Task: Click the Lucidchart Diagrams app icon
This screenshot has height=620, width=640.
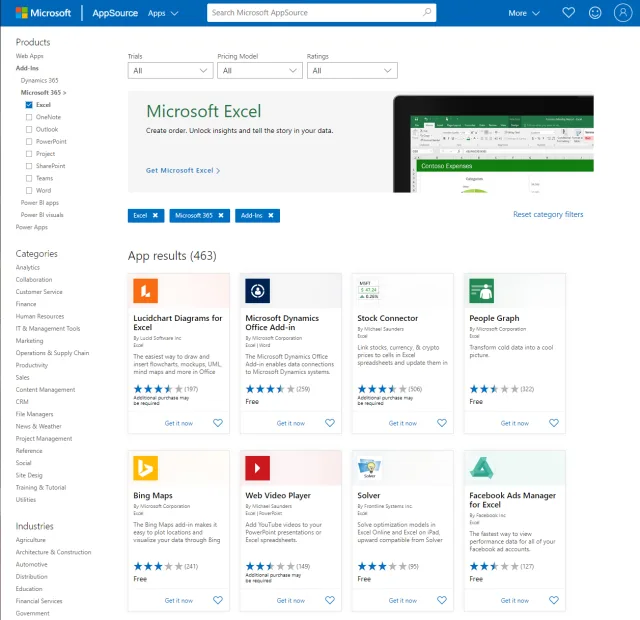Action: coord(146,291)
